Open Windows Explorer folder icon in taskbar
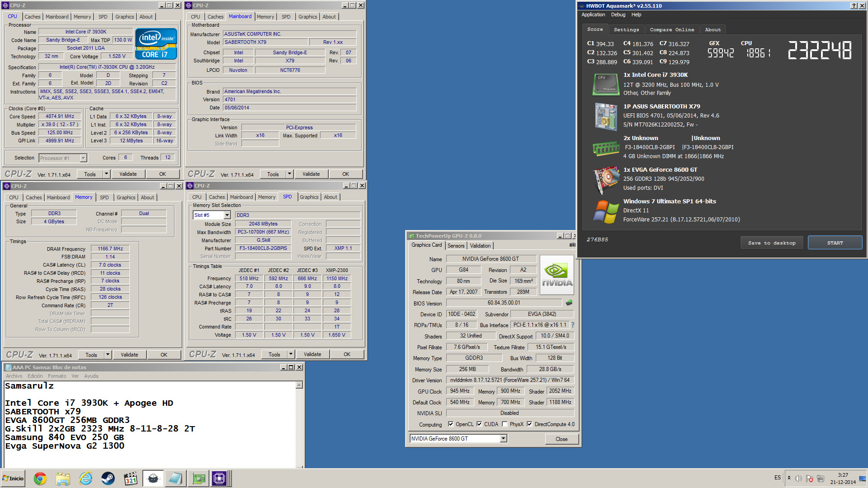This screenshot has width=868, height=488. point(63,479)
